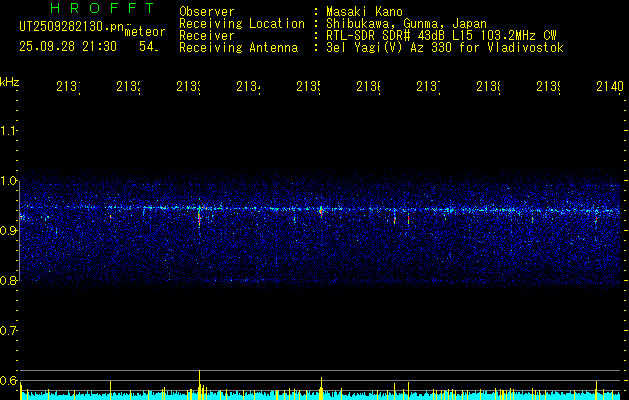The image size is (629, 400).
Task: Click the "Receiver" label
Action: tap(207, 36)
